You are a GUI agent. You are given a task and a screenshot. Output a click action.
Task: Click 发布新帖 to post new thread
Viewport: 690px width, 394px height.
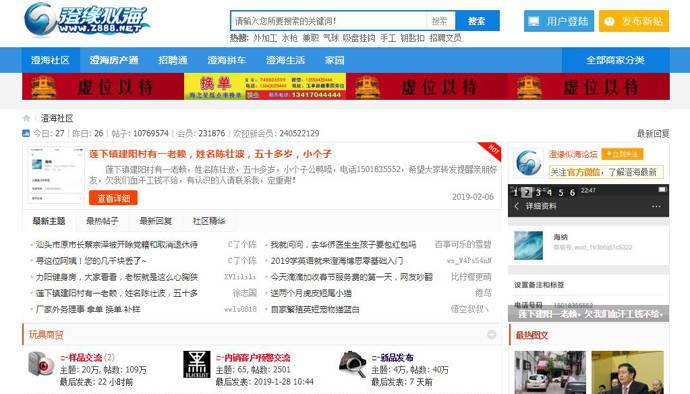(634, 21)
